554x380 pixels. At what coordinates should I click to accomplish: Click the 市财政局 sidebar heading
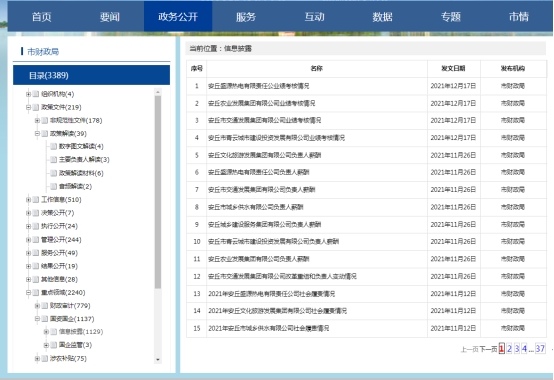point(43,52)
